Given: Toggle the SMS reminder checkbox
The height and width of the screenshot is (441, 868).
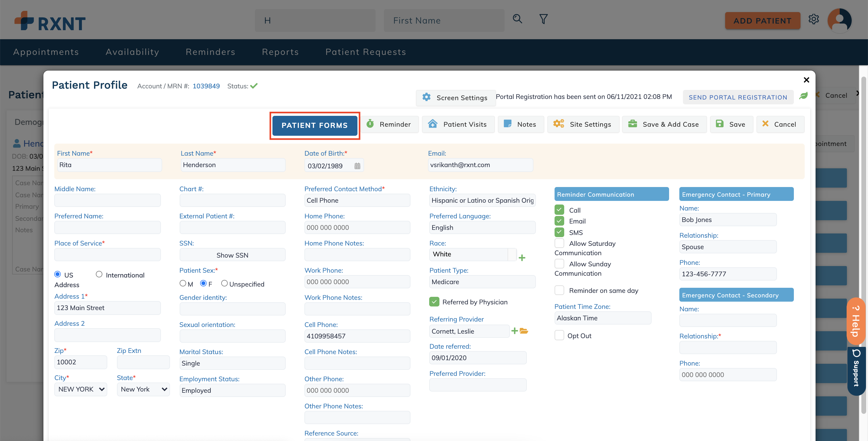Looking at the screenshot, I should pos(559,232).
